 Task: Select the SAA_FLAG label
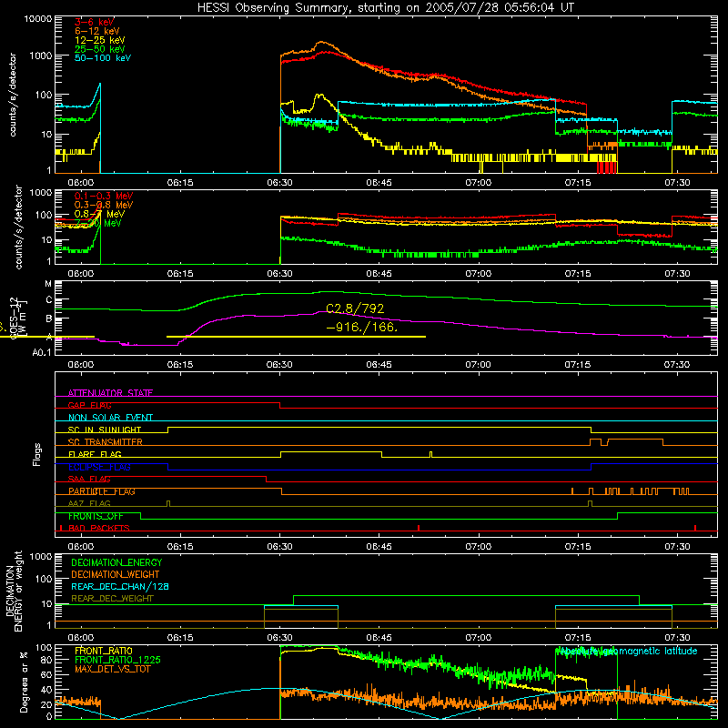click(89, 479)
